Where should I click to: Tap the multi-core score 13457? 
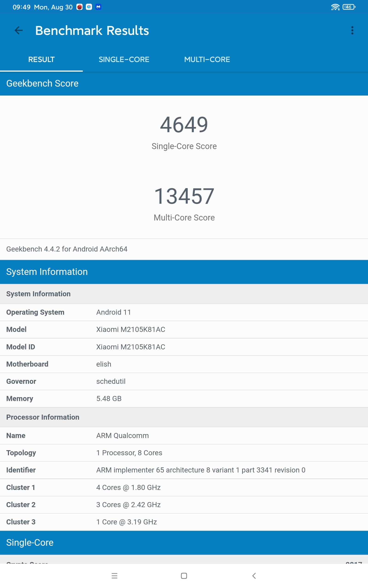pyautogui.click(x=184, y=196)
